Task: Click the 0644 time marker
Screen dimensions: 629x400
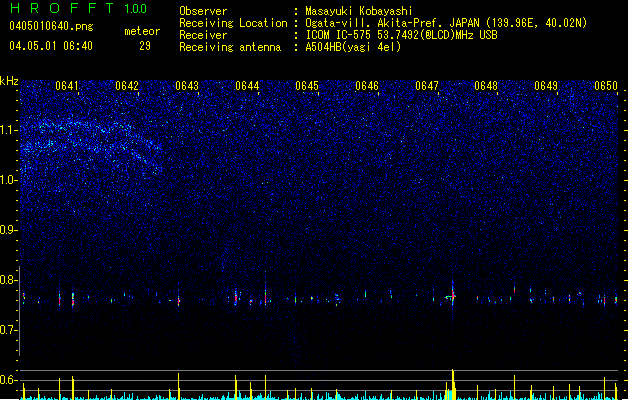Action: pyautogui.click(x=247, y=86)
